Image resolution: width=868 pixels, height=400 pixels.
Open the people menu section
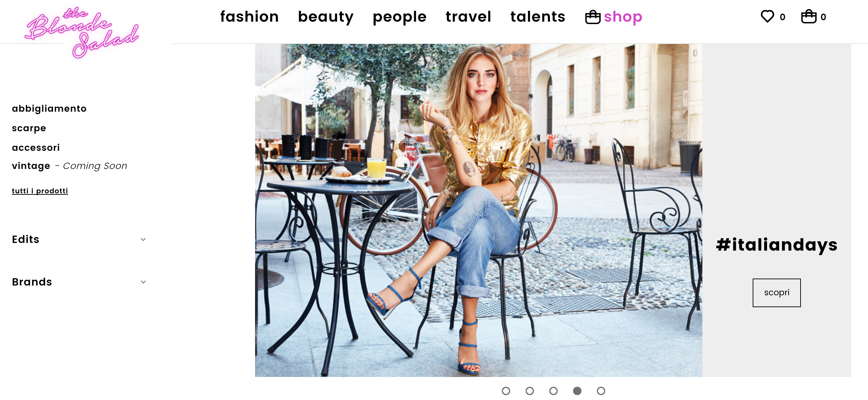tap(399, 17)
